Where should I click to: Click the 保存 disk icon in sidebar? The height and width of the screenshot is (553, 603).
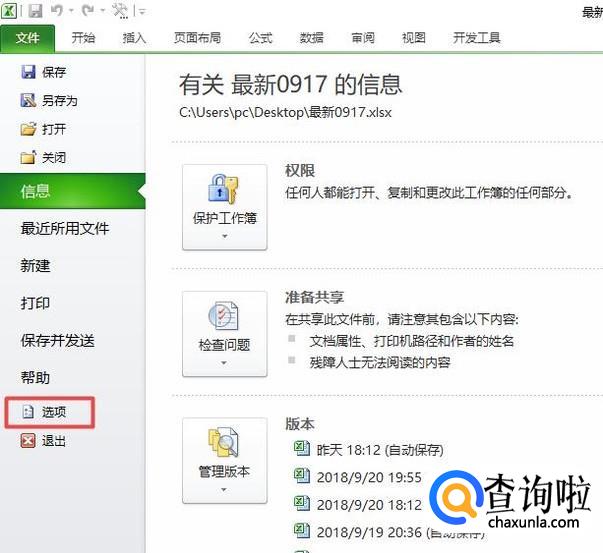(x=28, y=72)
